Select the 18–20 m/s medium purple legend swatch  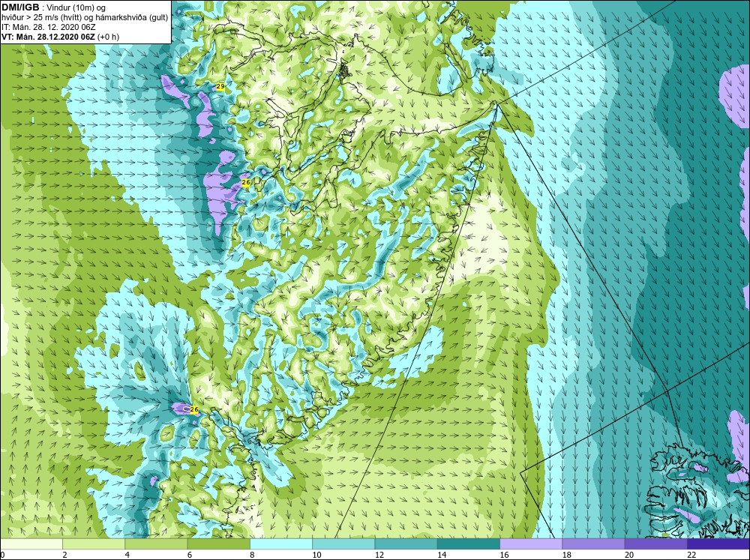coord(593,544)
